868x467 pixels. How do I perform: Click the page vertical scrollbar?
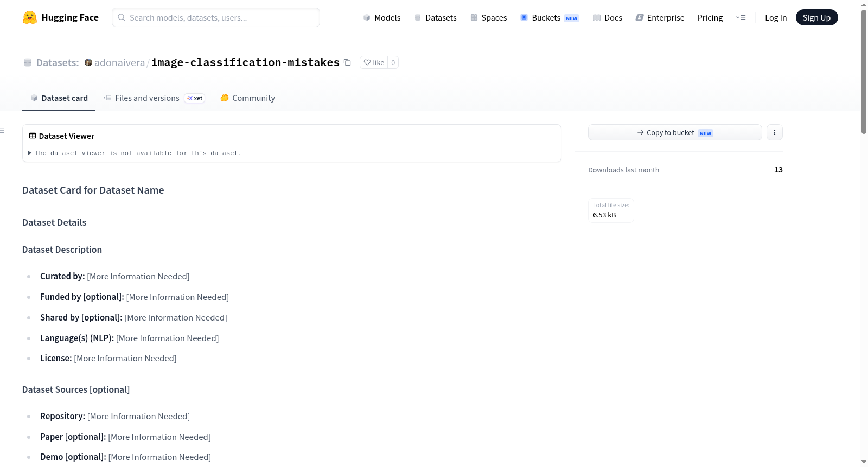[864, 71]
